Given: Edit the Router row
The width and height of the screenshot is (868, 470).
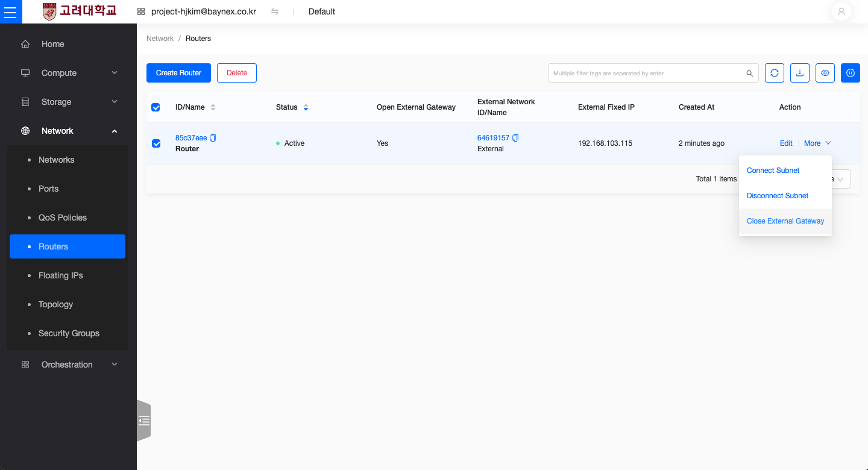Looking at the screenshot, I should (x=786, y=143).
